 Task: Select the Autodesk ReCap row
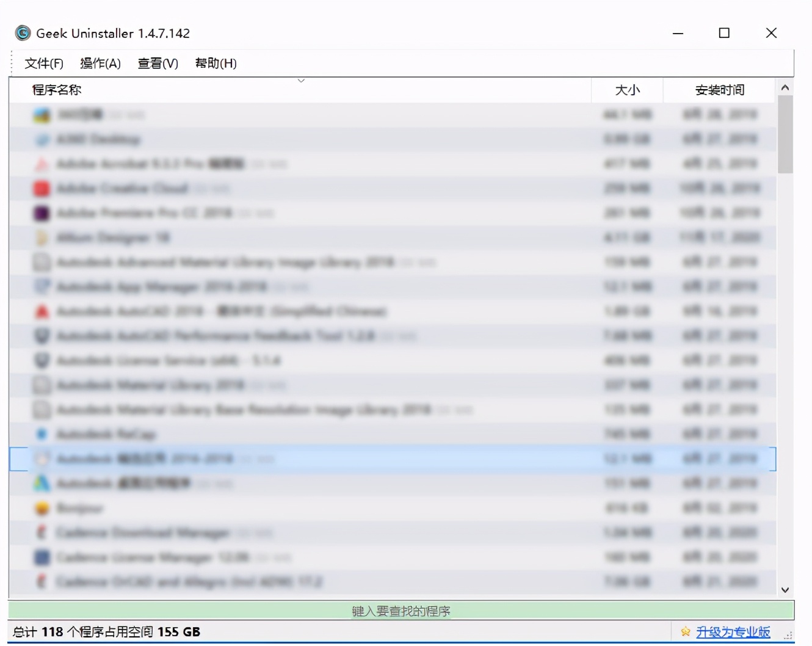click(393, 434)
